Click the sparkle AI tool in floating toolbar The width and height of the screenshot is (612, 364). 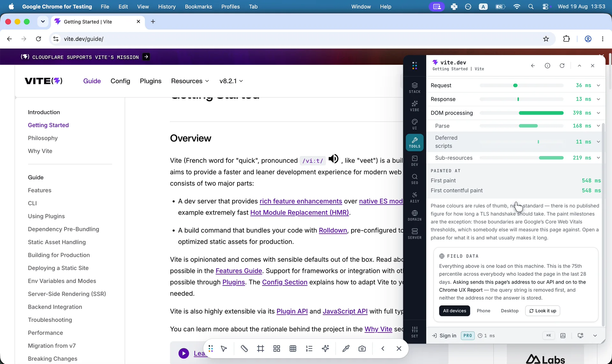click(325, 349)
